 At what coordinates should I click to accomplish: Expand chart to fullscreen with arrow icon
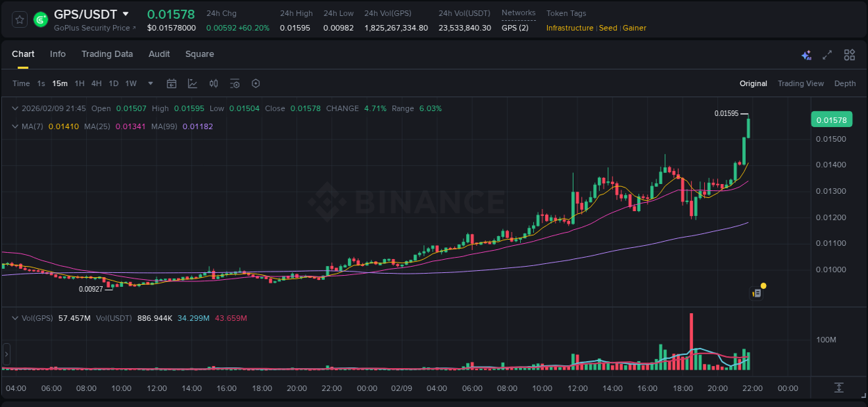tap(827, 54)
